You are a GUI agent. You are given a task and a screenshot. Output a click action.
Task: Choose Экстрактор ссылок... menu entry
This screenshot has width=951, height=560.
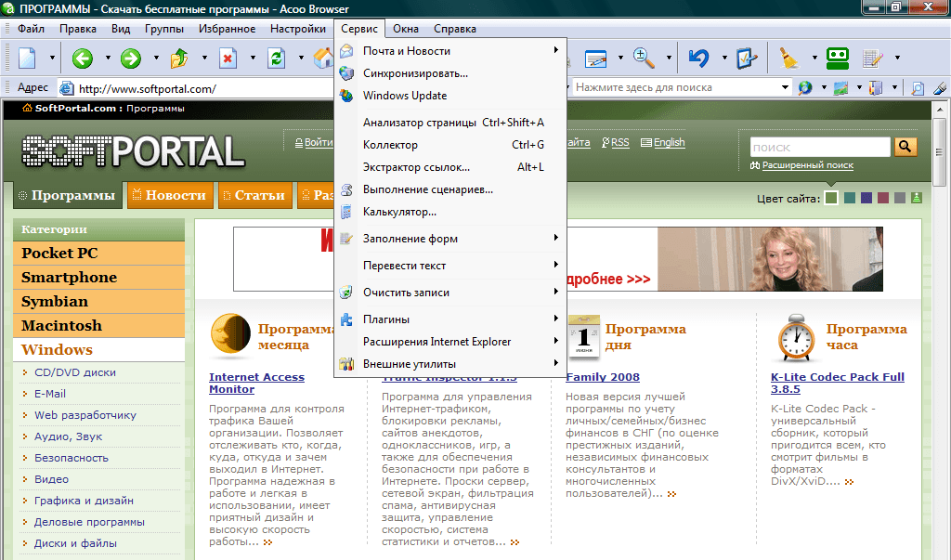coord(450,167)
